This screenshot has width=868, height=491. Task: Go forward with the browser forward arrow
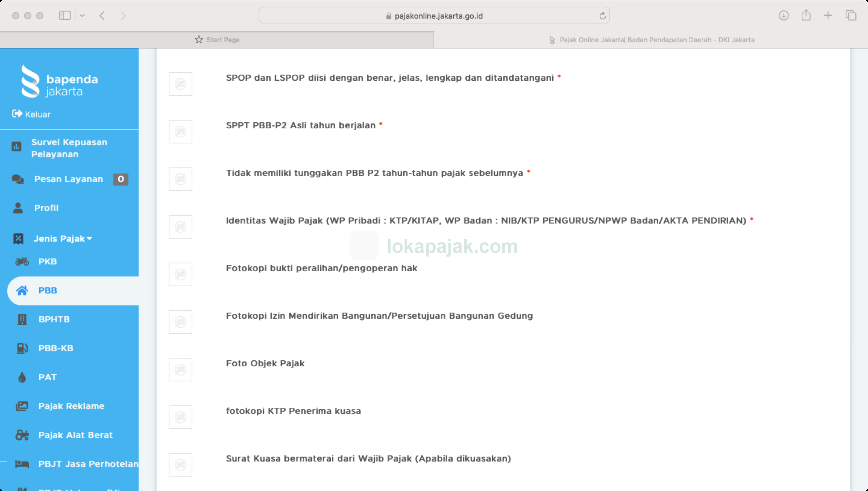click(x=123, y=16)
